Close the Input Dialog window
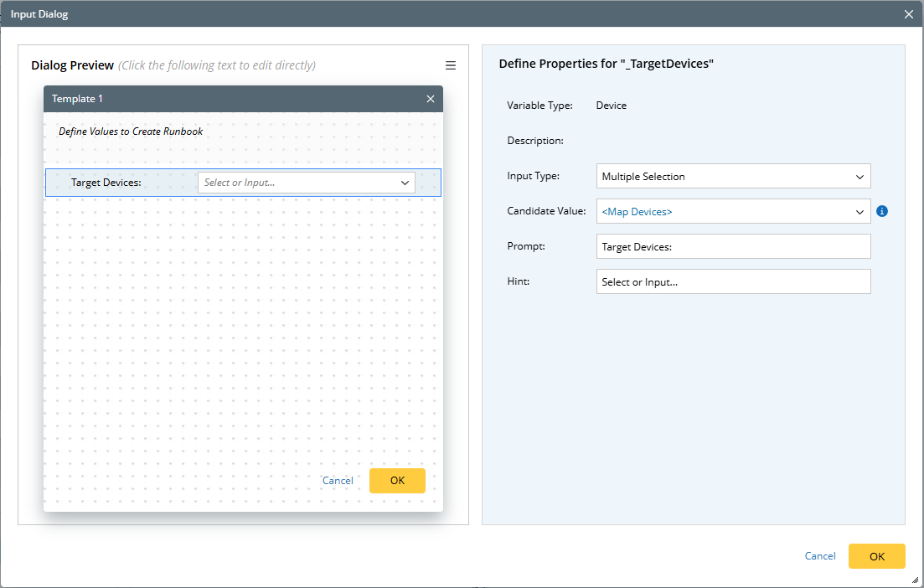924x588 pixels. 909,14
